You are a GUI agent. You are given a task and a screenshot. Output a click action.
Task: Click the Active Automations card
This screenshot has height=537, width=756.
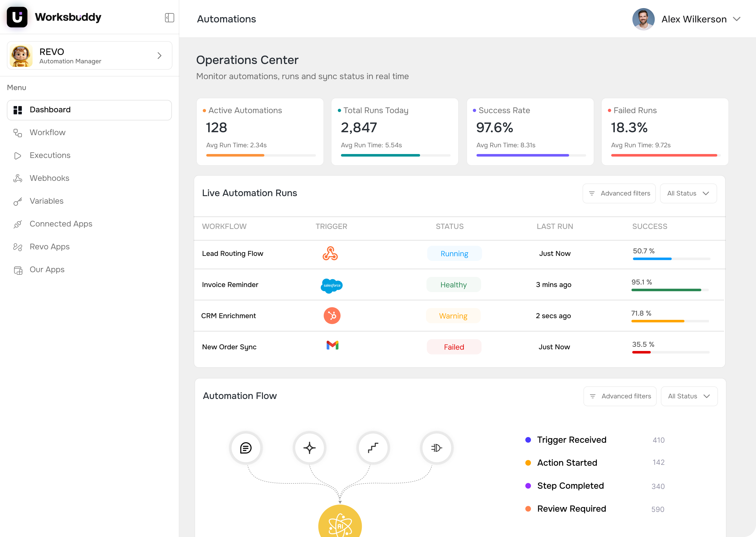260,132
